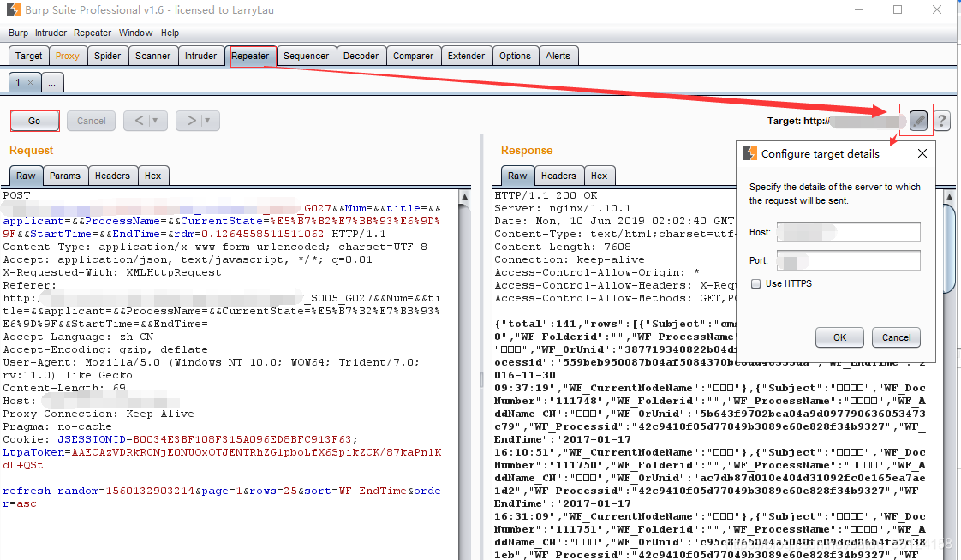Switch to the Decoder tab

361,56
